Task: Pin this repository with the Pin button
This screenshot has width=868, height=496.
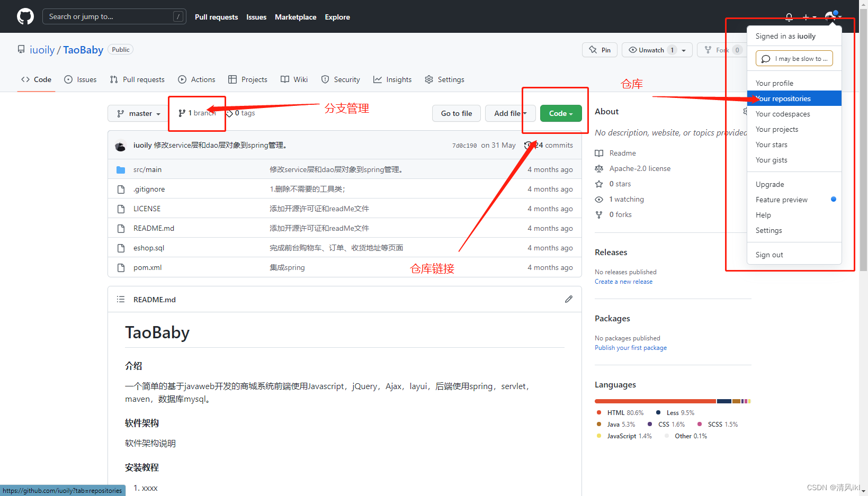Action: (x=599, y=50)
